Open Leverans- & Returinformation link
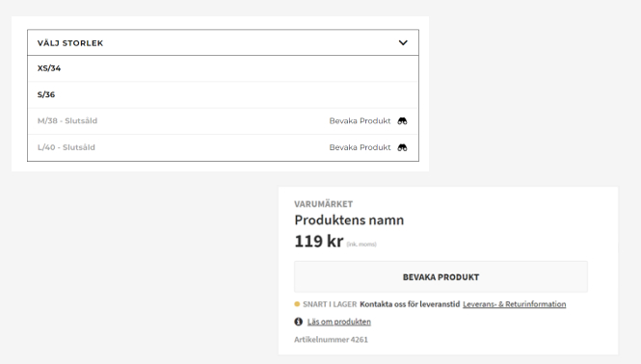 click(x=515, y=304)
